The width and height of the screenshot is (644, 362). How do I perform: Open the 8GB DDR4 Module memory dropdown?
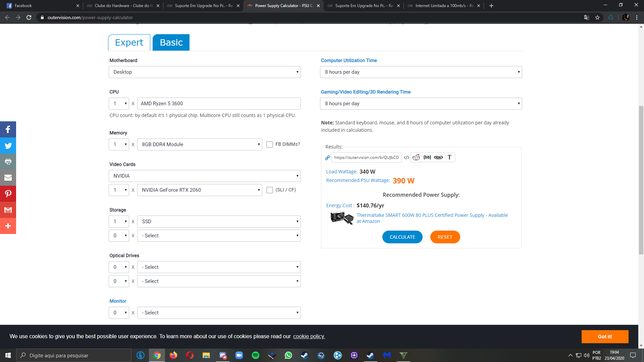200,144
